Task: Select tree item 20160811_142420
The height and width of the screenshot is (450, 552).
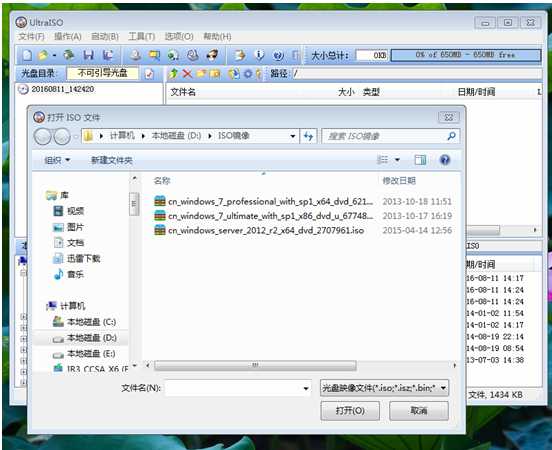Action: 63,89
